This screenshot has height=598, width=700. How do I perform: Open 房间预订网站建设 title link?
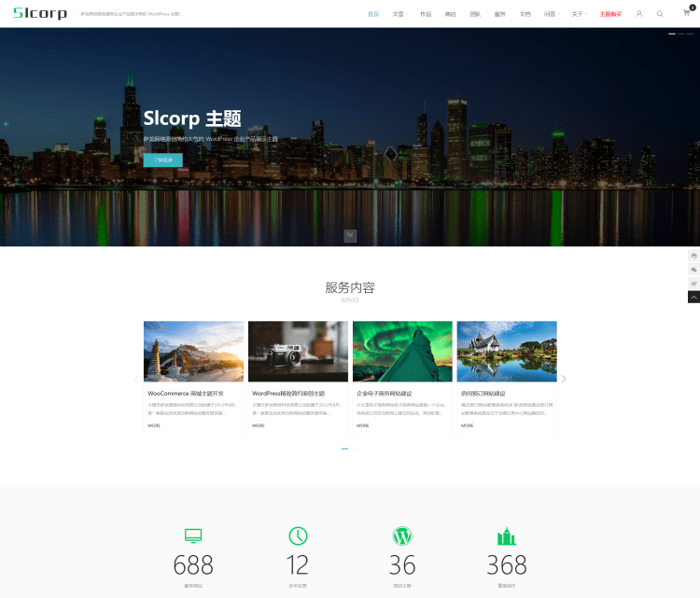tap(483, 393)
